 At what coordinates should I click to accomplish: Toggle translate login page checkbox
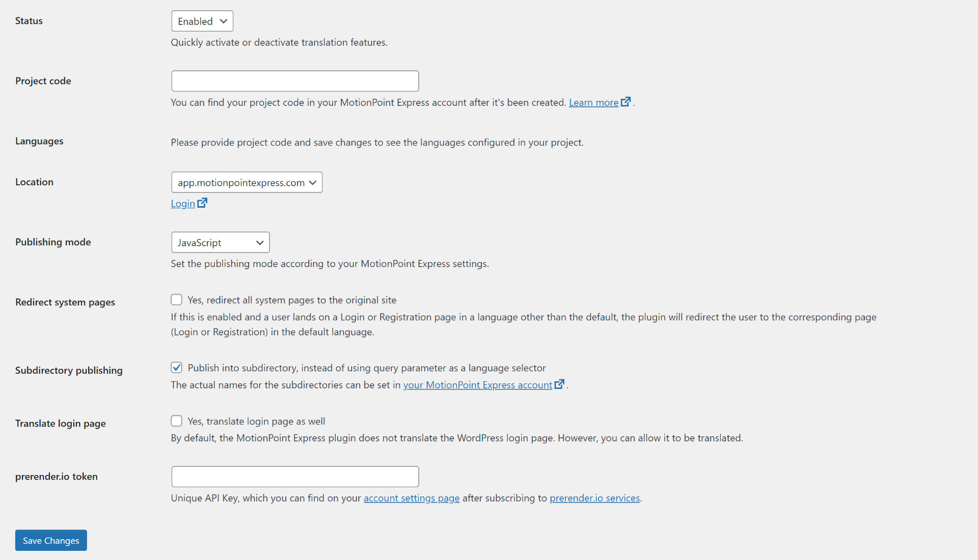coord(176,421)
